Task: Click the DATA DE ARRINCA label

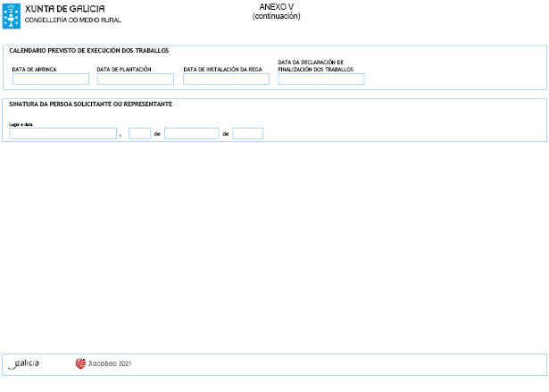Action: [x=34, y=69]
